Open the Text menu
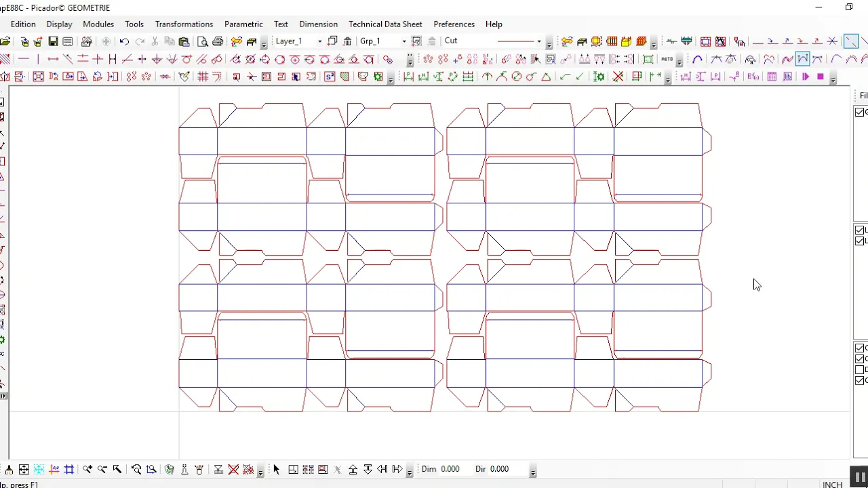Viewport: 868px width, 488px height. pos(281,24)
